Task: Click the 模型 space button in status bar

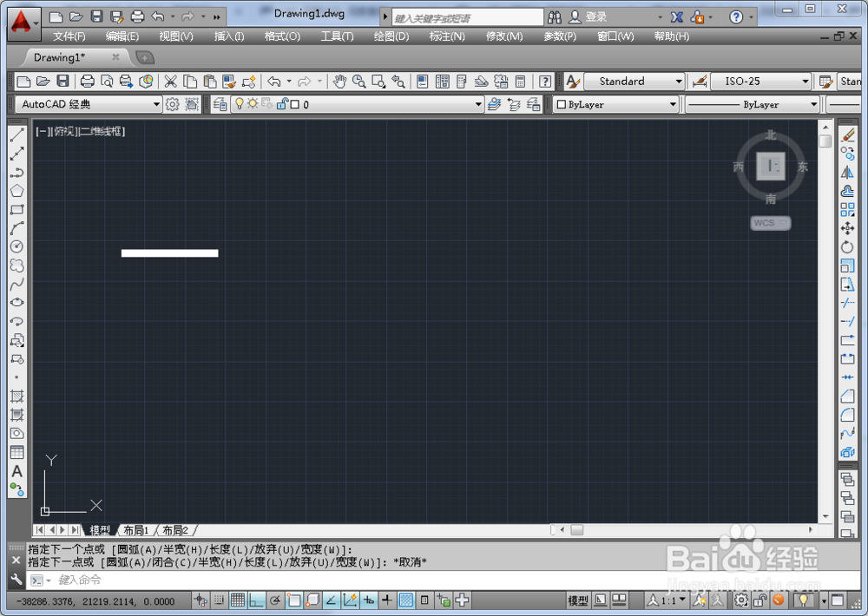Action: click(578, 600)
